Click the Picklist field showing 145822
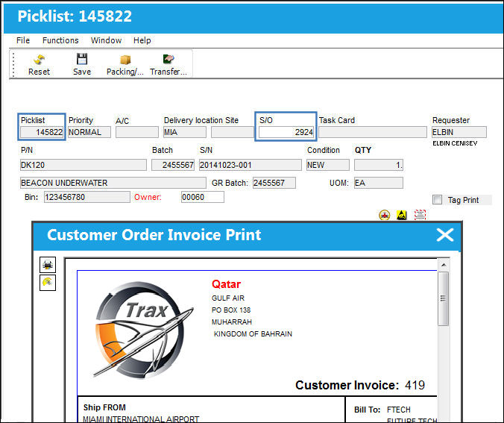This screenshot has width=504, height=423. 42,132
